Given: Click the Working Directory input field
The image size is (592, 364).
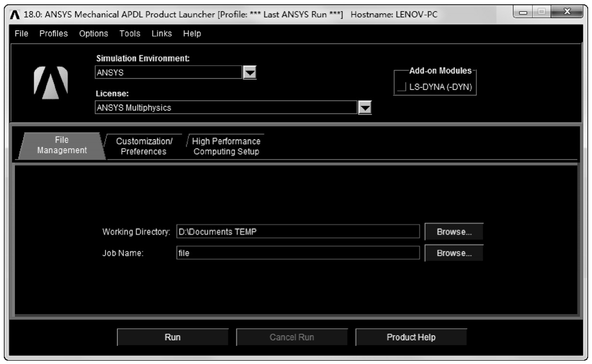Looking at the screenshot, I should (298, 231).
